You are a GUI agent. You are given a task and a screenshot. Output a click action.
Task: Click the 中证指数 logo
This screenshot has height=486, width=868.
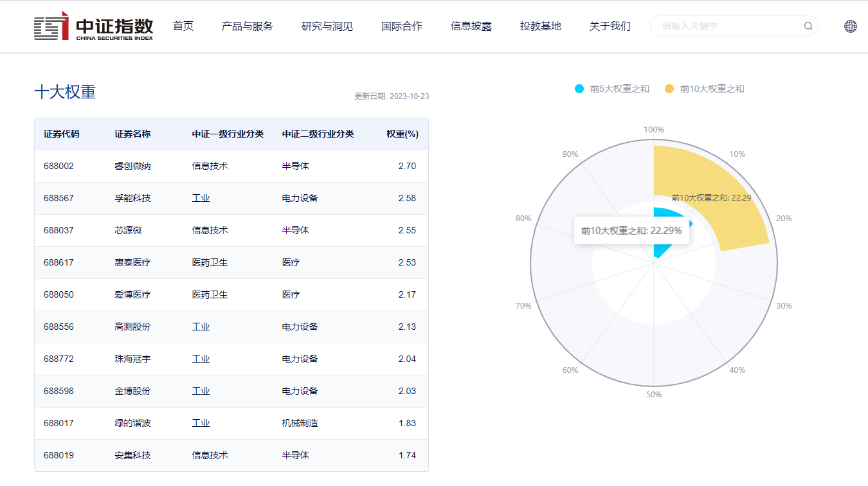pyautogui.click(x=93, y=26)
